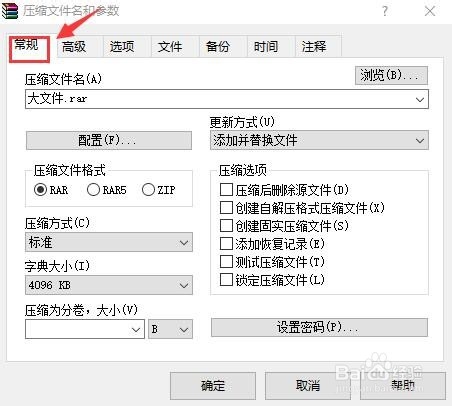Click the 设置密码(P)... button
This screenshot has width=452, height=406.
pos(319,327)
